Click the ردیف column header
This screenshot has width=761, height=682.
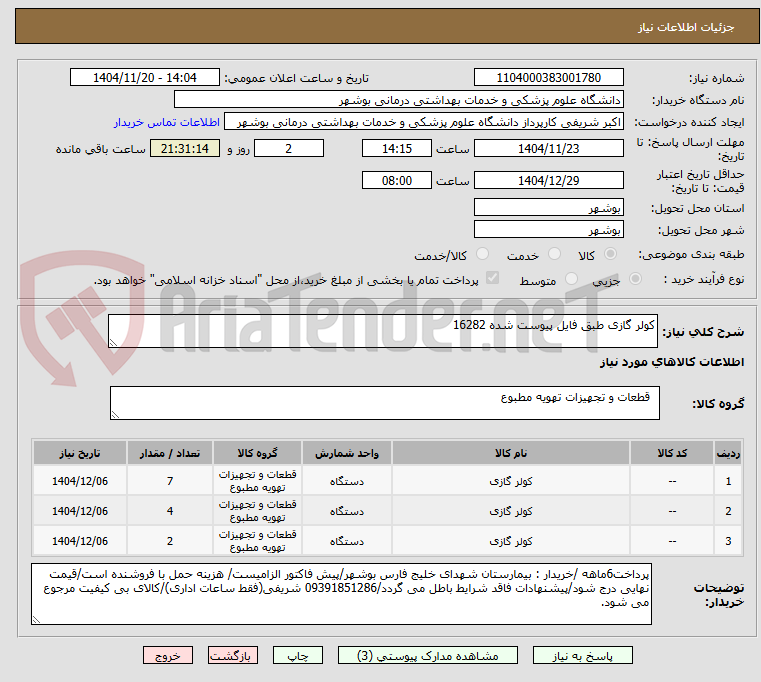pos(728,453)
